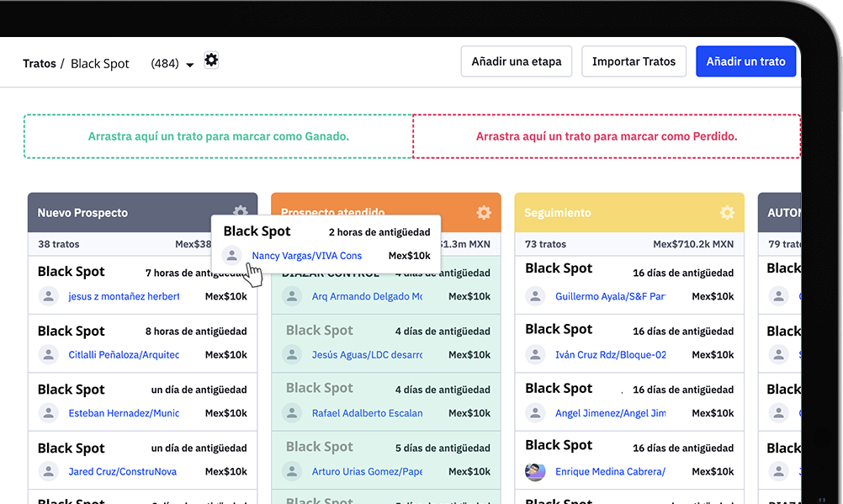
Task: Open Black Spot deal aged 5 días
Action: [320, 447]
